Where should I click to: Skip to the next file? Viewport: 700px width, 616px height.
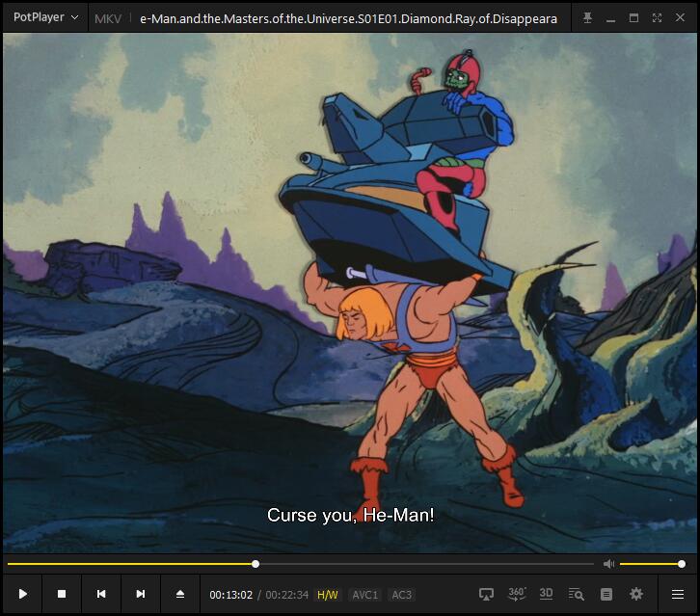pos(141,594)
